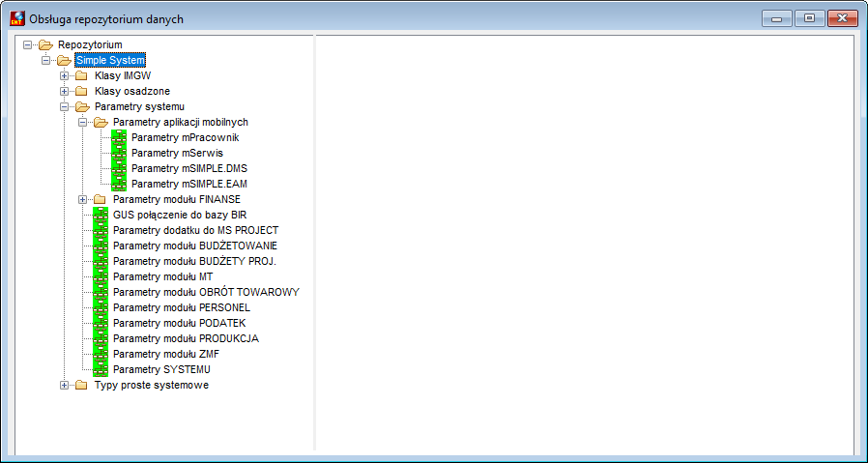This screenshot has height=463, width=868.
Task: Click the MS PROJECT parameters green icon
Action: tap(101, 230)
